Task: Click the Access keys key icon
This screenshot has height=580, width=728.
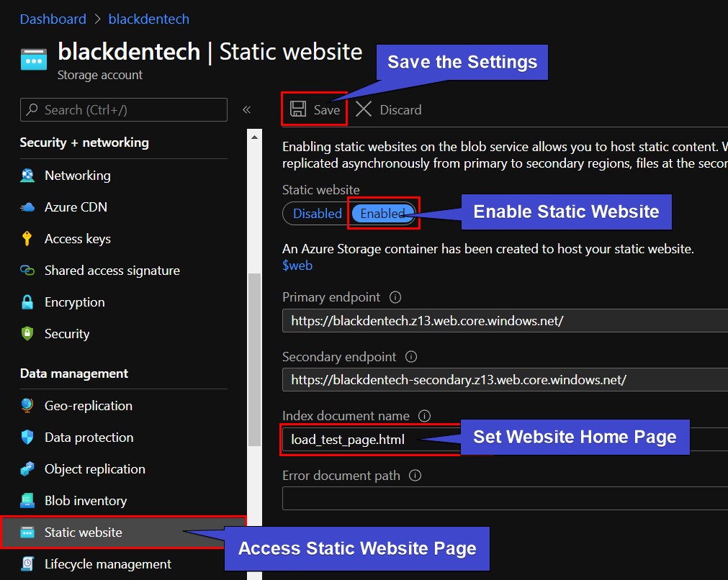Action: 27,238
